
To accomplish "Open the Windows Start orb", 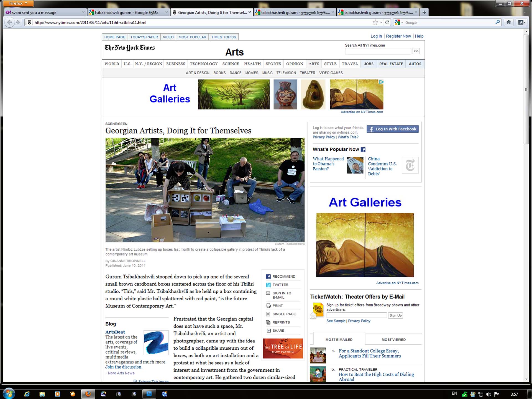I will [x=9, y=393].
